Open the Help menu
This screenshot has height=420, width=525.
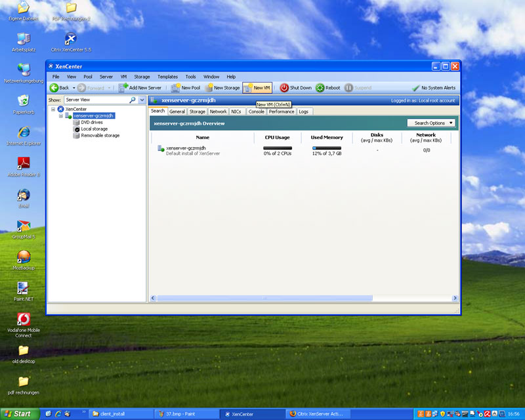click(x=231, y=77)
